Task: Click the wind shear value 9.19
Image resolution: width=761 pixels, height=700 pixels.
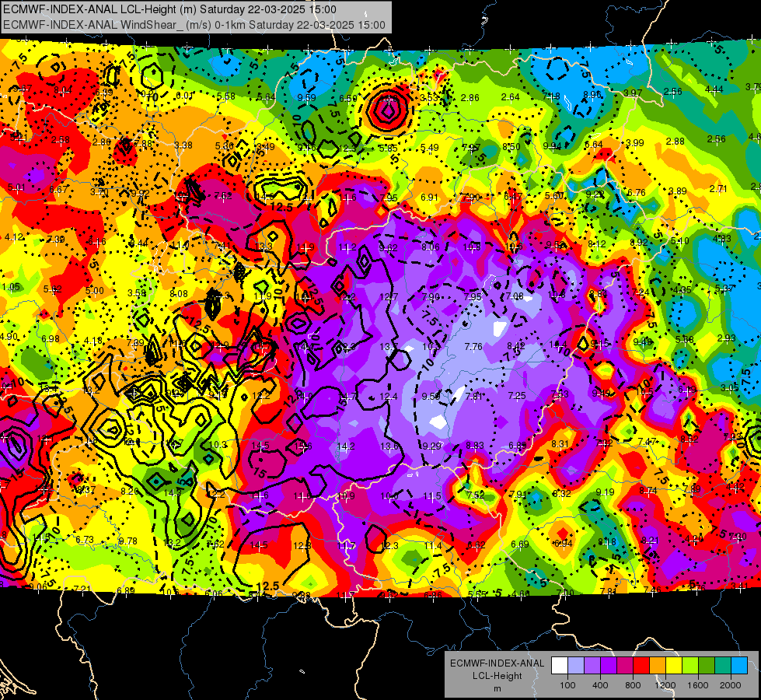Action: pyautogui.click(x=606, y=492)
